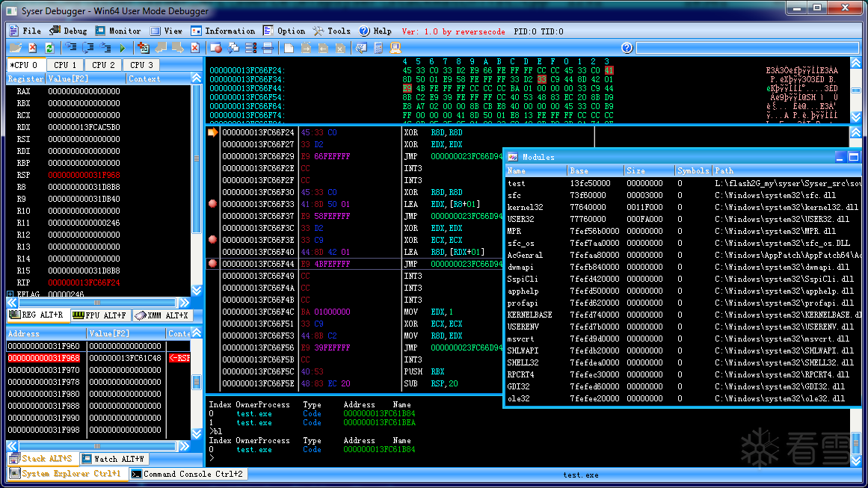Click the red-dot Breakpoint toolbar icon

point(216,48)
